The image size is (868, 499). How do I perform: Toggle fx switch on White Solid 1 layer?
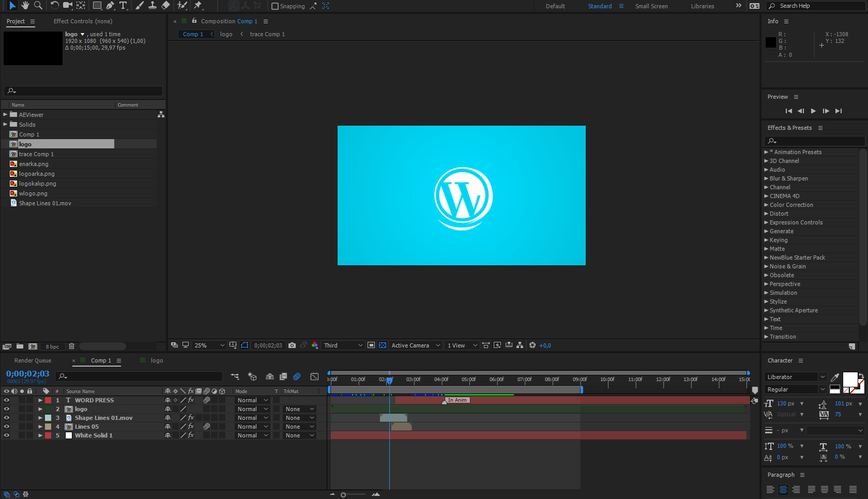click(191, 435)
